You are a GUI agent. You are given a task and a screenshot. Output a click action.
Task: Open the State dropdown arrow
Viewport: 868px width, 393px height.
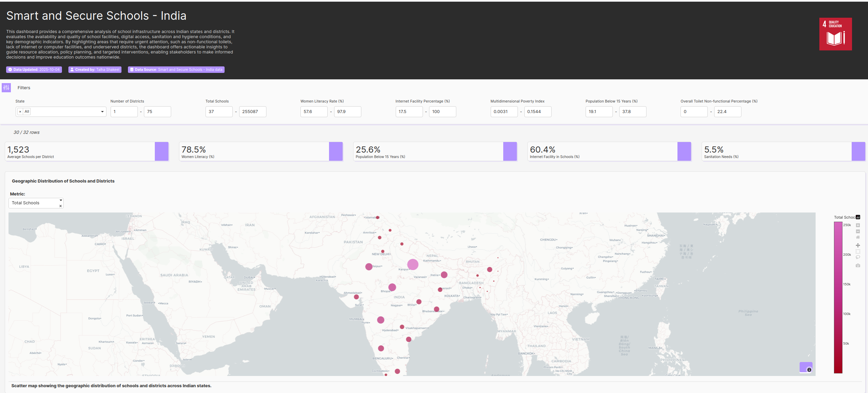coord(102,112)
